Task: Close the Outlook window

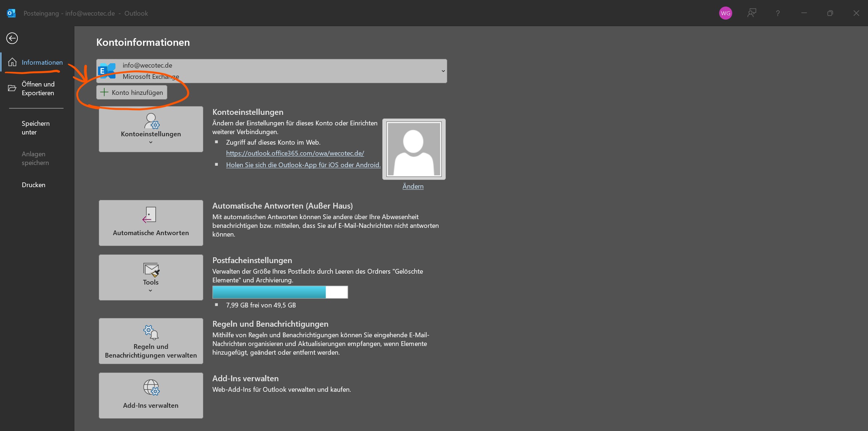Action: tap(856, 13)
